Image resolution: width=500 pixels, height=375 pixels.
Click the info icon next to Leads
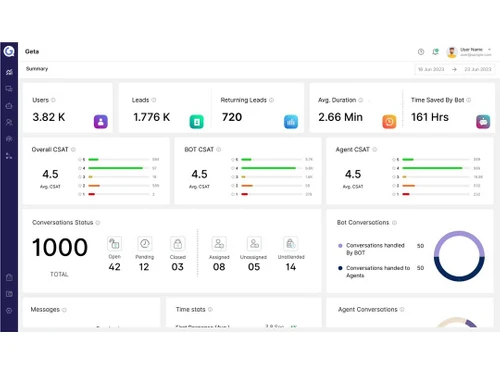pyautogui.click(x=154, y=100)
